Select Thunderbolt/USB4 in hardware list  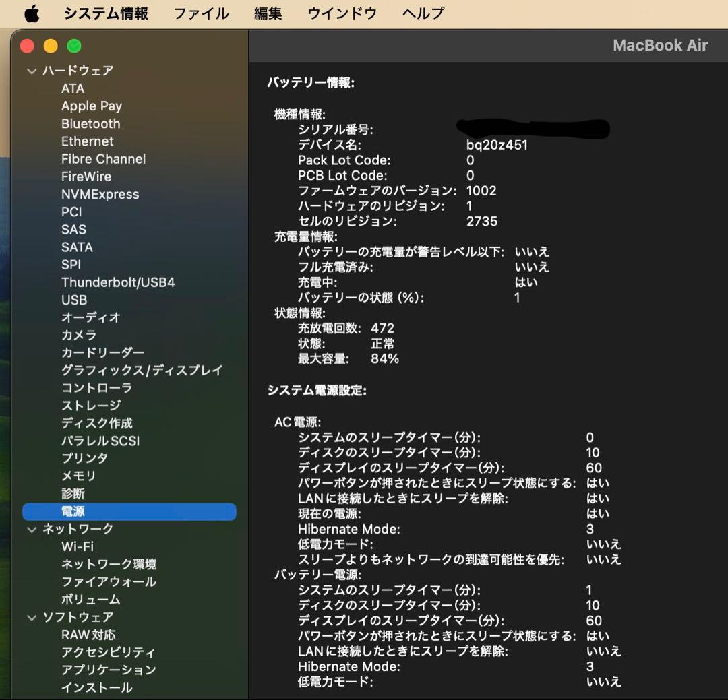(118, 282)
